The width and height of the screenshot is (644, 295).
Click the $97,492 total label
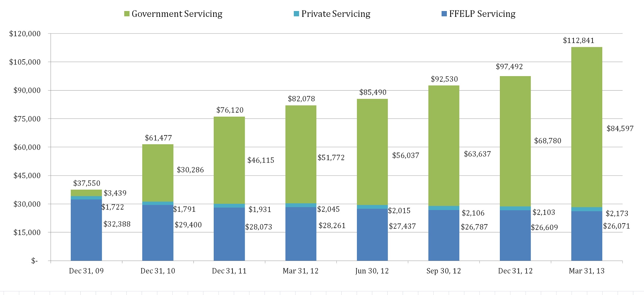point(509,67)
